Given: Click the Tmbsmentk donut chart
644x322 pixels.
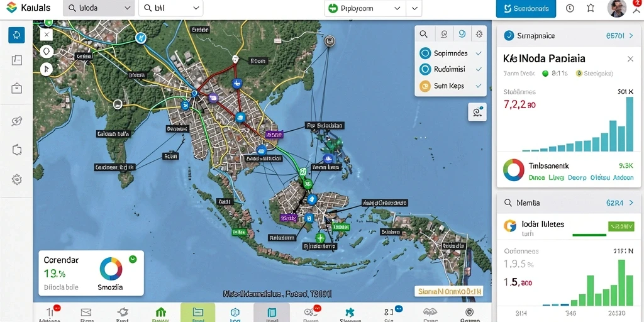Looking at the screenshot, I should pyautogui.click(x=514, y=170).
